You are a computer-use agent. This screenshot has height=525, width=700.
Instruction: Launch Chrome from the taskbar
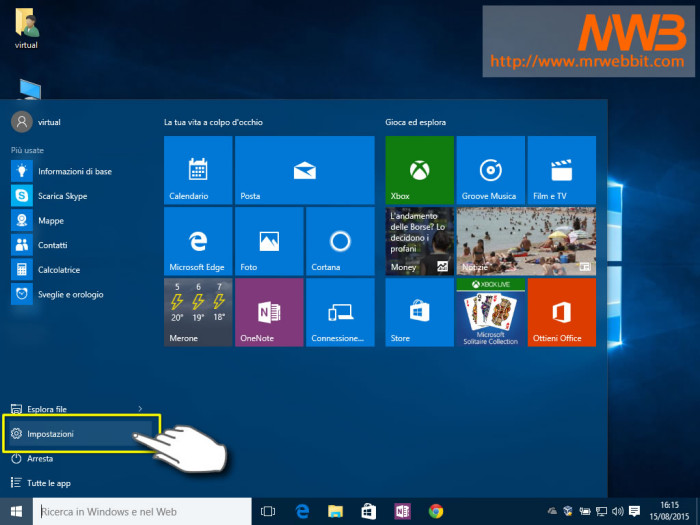(x=436, y=511)
